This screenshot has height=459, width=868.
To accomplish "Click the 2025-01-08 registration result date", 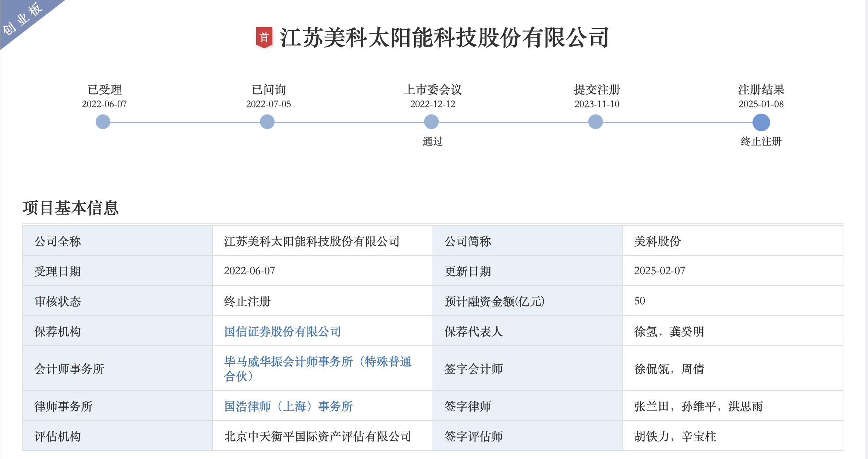I will 761,104.
